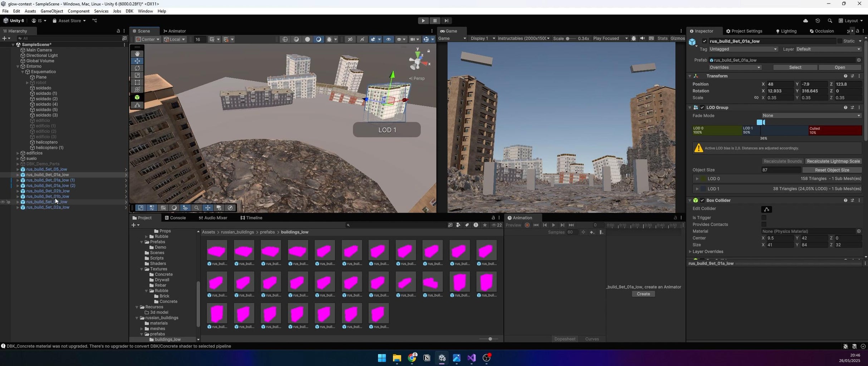Switch to the Animator tab
Screen dimensions: 868x366
175,31
